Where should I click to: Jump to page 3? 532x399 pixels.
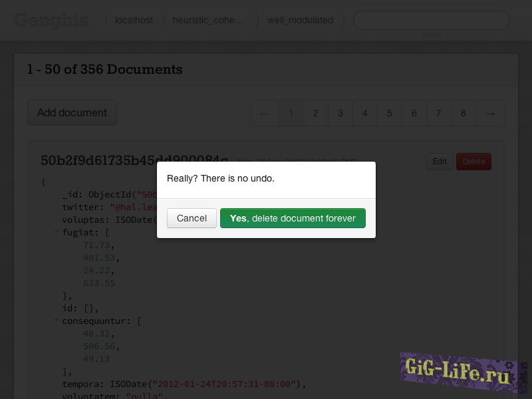click(340, 113)
